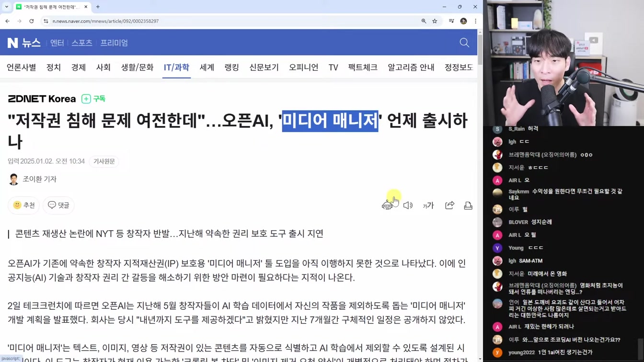This screenshot has width=644, height=362.
Task: Open the 스포츠 section link
Action: (82, 43)
